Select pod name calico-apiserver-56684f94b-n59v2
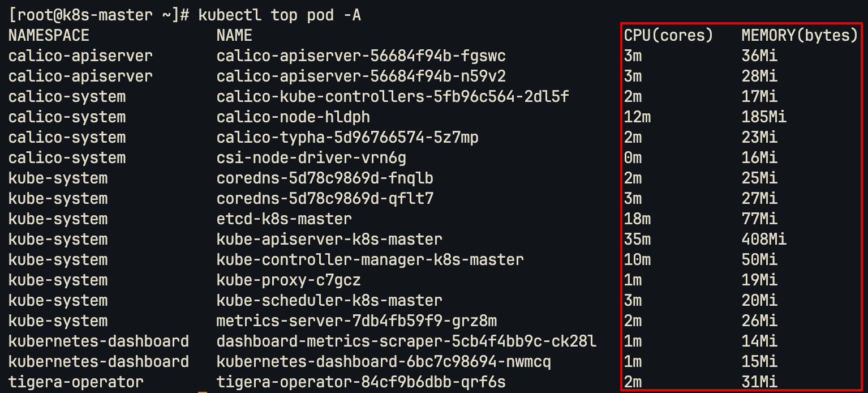The image size is (868, 393). tap(361, 76)
